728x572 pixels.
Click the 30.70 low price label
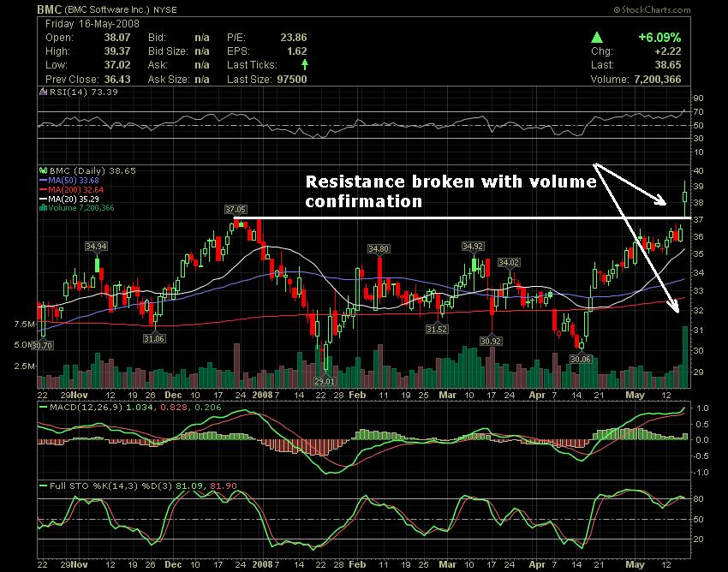(x=42, y=345)
